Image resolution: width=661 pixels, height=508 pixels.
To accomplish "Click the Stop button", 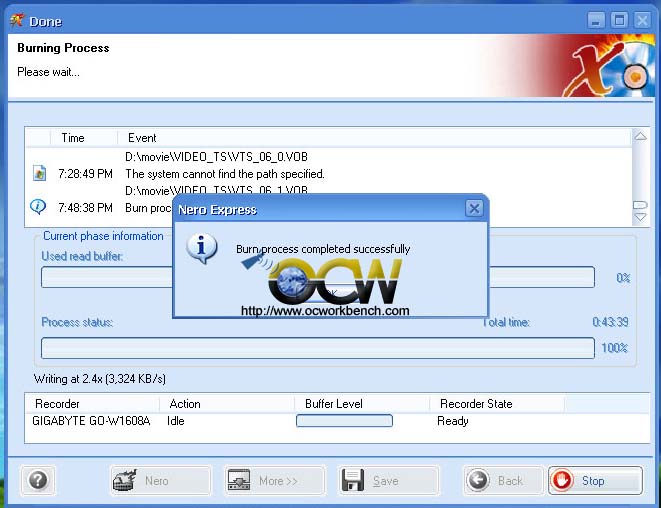I will pyautogui.click(x=595, y=480).
